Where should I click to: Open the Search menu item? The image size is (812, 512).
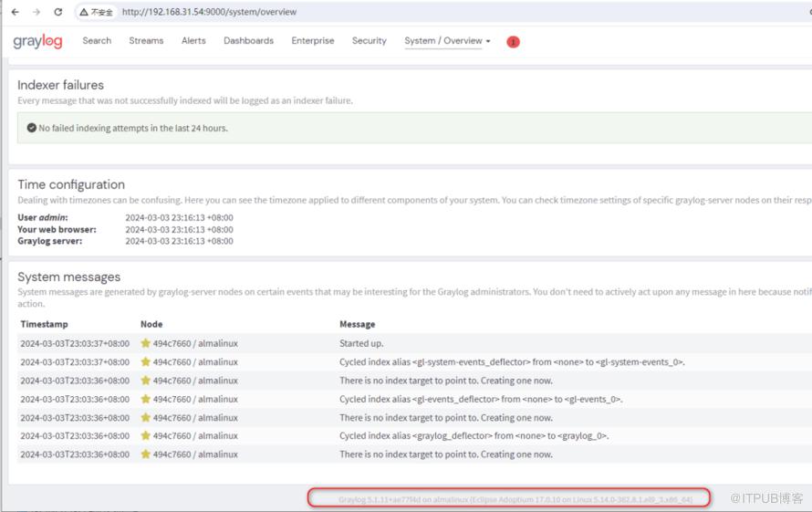point(97,41)
